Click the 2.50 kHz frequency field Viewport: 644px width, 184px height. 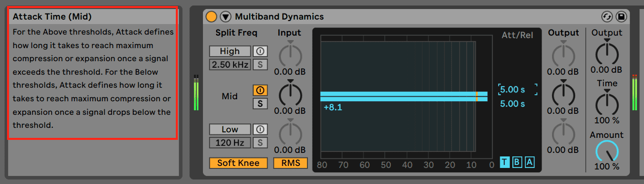click(230, 64)
